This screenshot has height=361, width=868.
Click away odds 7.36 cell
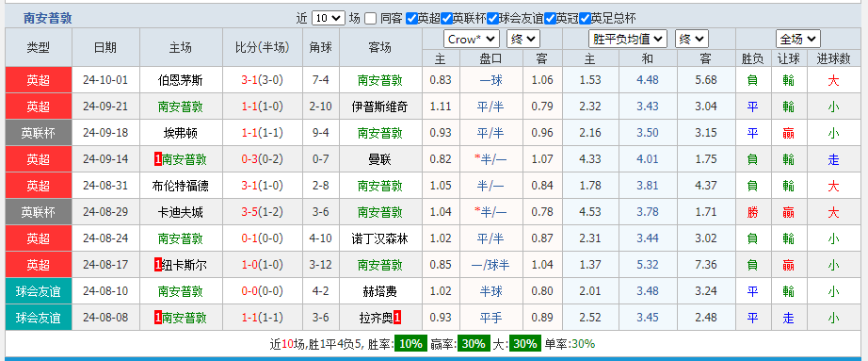point(705,265)
